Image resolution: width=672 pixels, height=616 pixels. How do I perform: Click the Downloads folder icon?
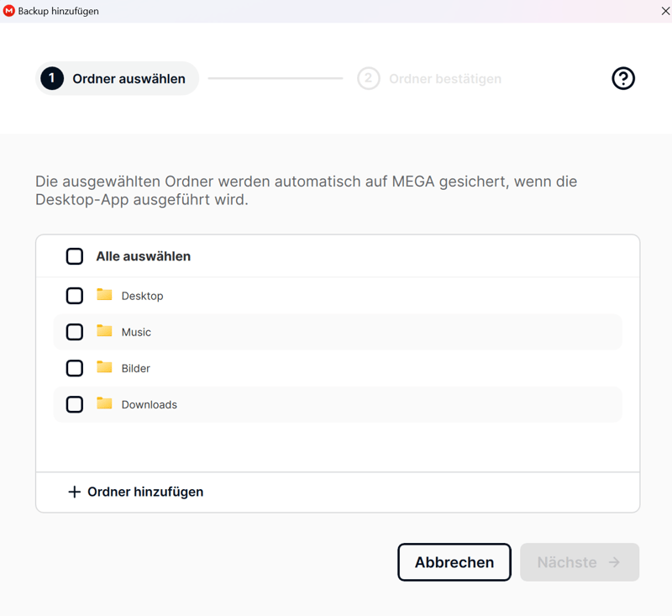pos(104,403)
